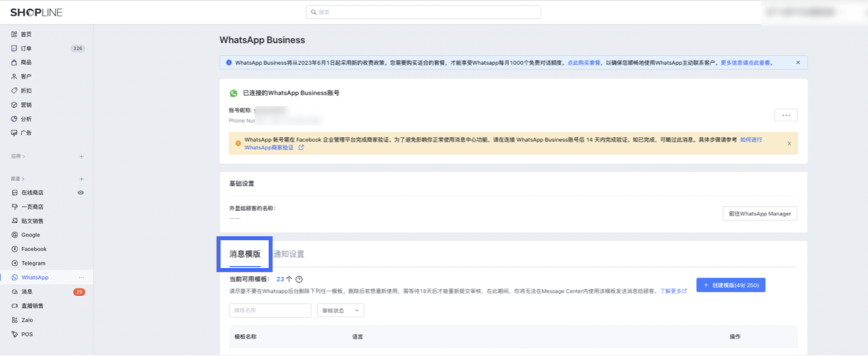Select WhatsApp in the sidebar

(35, 278)
